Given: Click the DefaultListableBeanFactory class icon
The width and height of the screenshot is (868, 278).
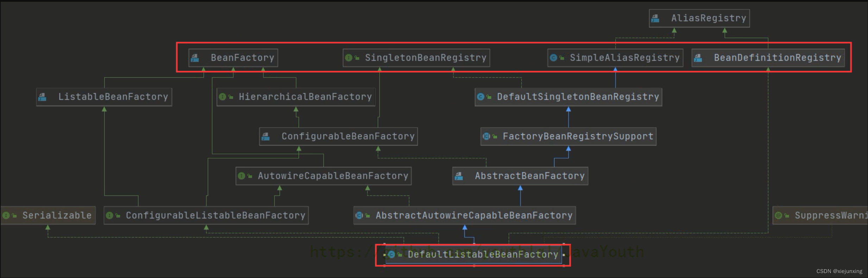Looking at the screenshot, I should pyautogui.click(x=391, y=254).
